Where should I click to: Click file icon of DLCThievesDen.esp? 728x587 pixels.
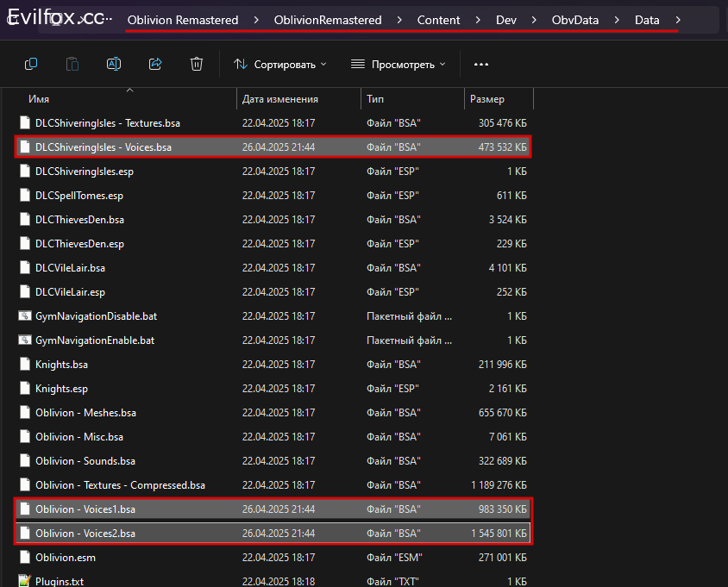point(25,243)
